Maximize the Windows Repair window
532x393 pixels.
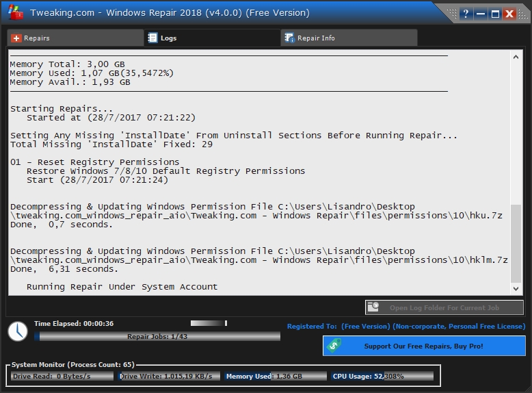click(495, 14)
